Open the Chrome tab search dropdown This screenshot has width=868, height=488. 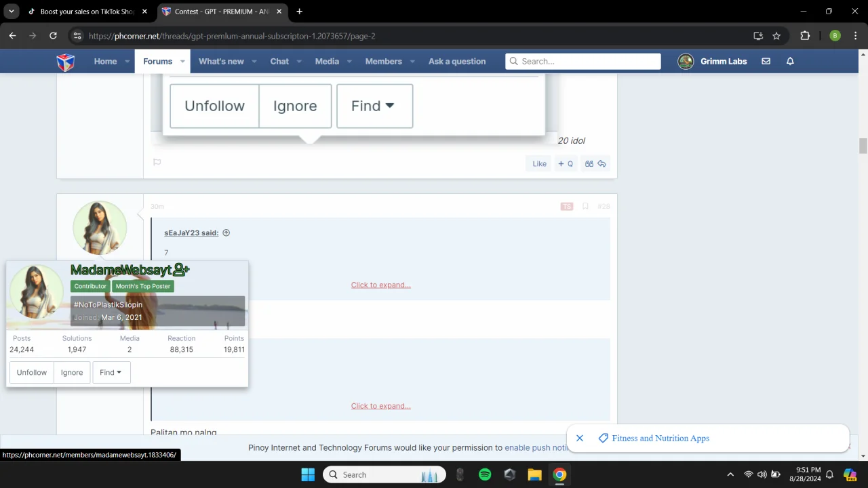tap(12, 12)
